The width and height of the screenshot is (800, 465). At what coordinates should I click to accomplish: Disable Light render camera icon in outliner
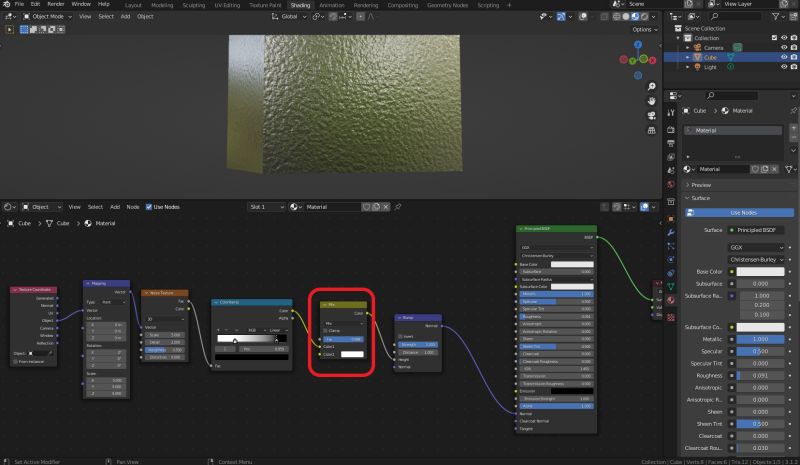(x=794, y=67)
